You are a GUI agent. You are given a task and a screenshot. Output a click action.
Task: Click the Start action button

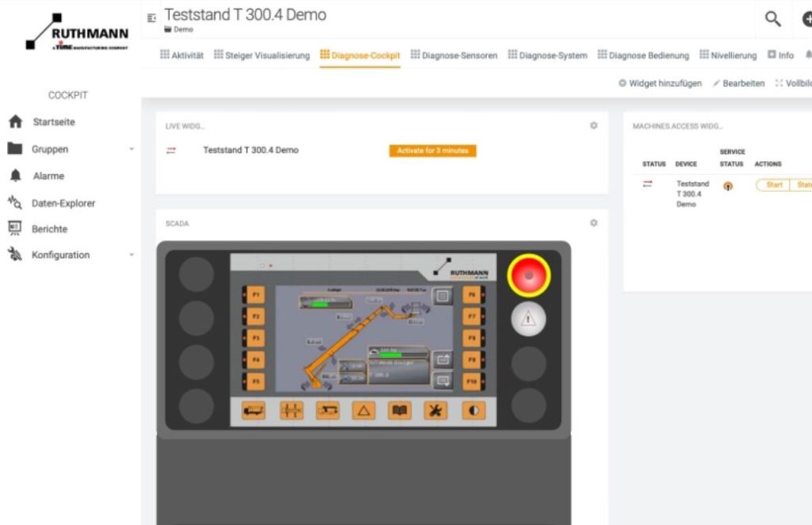(x=773, y=185)
